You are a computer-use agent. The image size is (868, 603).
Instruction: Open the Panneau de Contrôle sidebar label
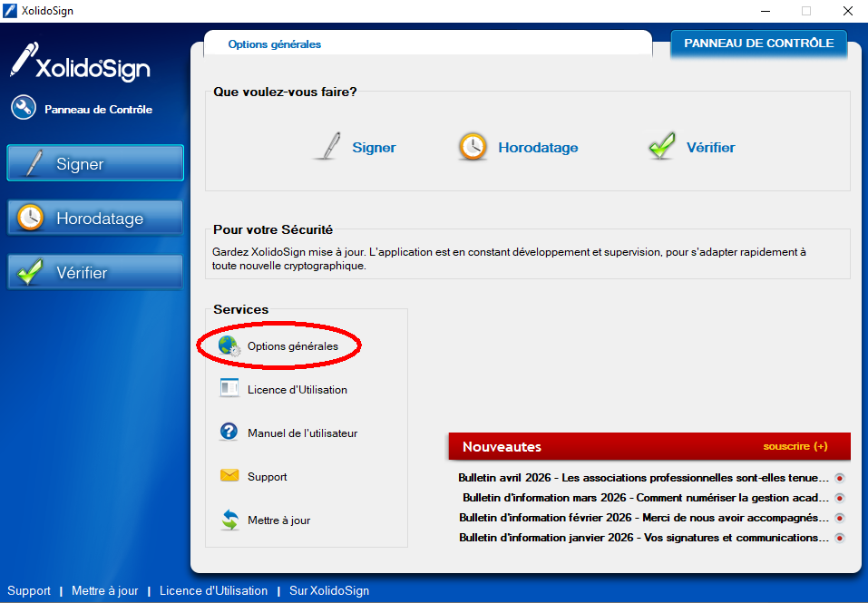[x=99, y=110]
